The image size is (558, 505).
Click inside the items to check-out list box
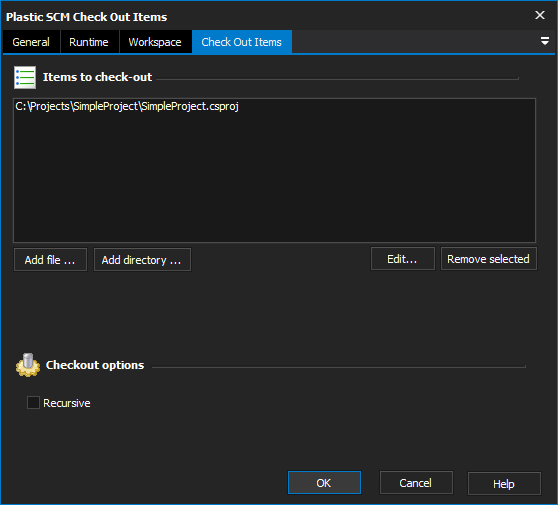(274, 170)
